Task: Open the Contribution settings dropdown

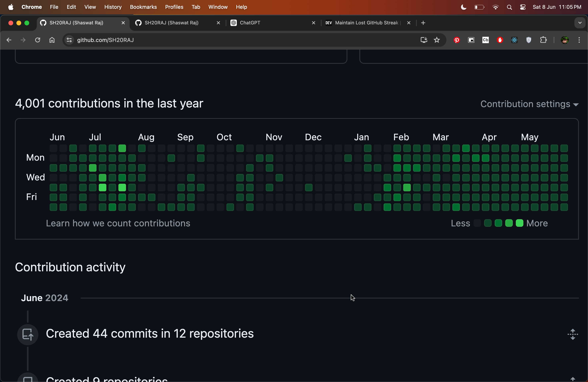Action: pos(529,104)
